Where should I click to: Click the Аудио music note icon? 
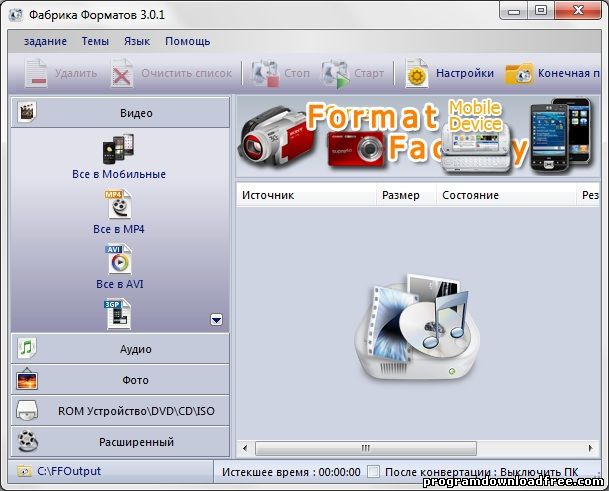tap(27, 348)
